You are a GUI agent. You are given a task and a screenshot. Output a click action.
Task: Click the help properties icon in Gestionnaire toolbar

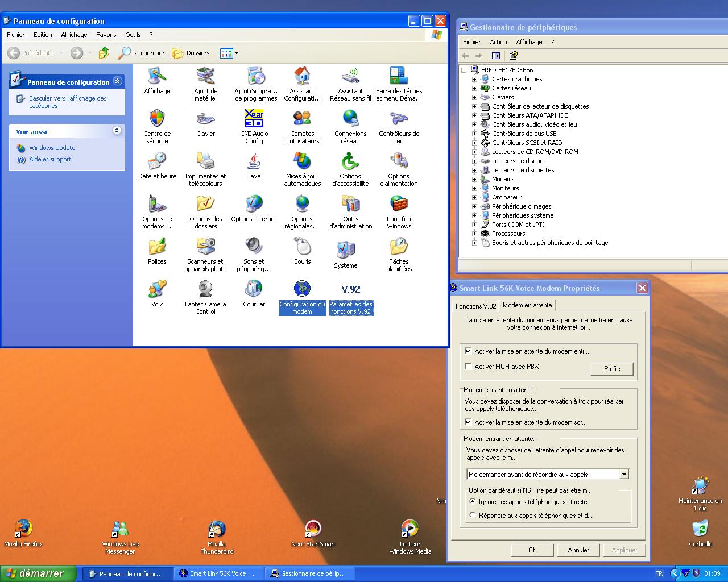tap(513, 56)
